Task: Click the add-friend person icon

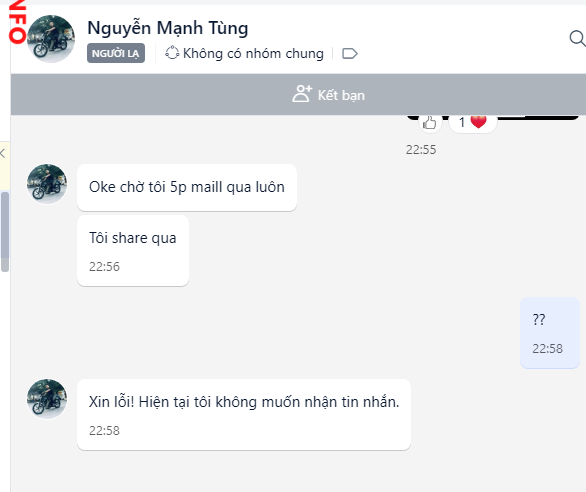Action: pyautogui.click(x=302, y=94)
